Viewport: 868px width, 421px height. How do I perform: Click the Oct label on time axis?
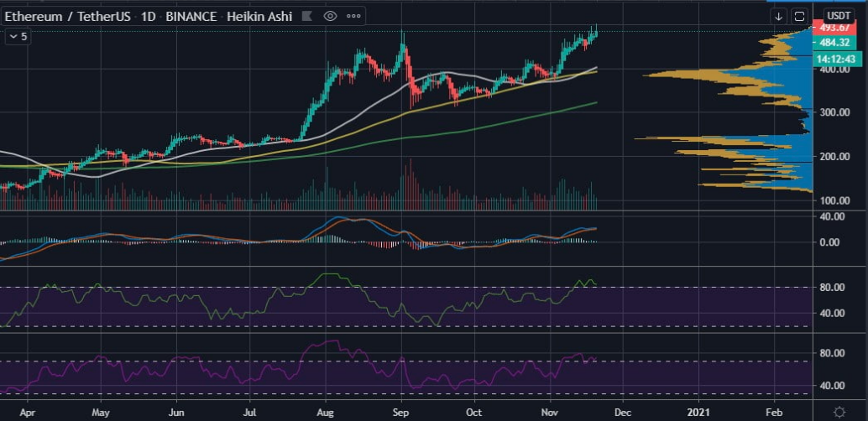pyautogui.click(x=474, y=412)
